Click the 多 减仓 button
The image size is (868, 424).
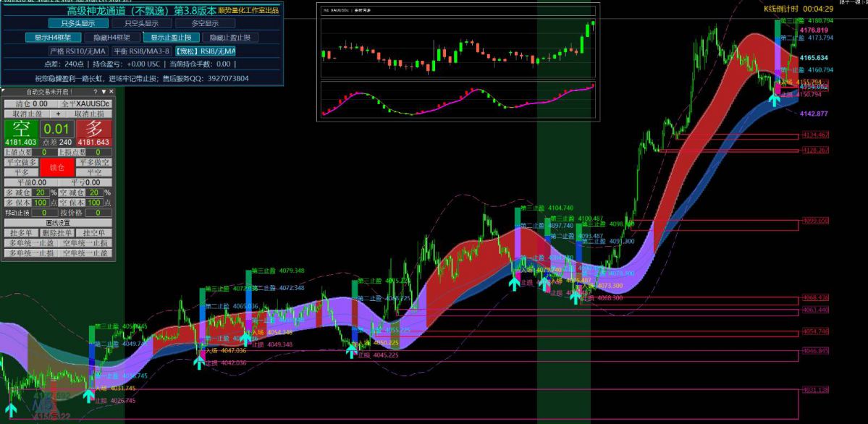pos(17,192)
